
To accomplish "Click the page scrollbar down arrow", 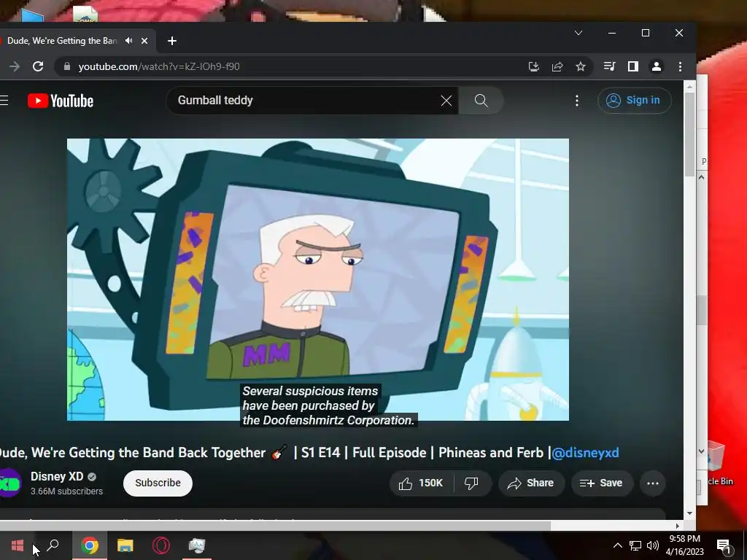I will (x=690, y=513).
